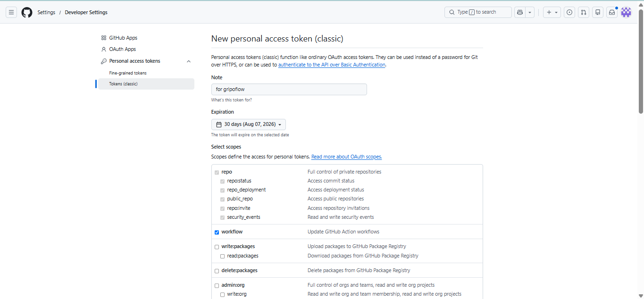The height and width of the screenshot is (299, 644).
Task: Select Tokens (classic) in the sidebar
Action: click(x=146, y=84)
